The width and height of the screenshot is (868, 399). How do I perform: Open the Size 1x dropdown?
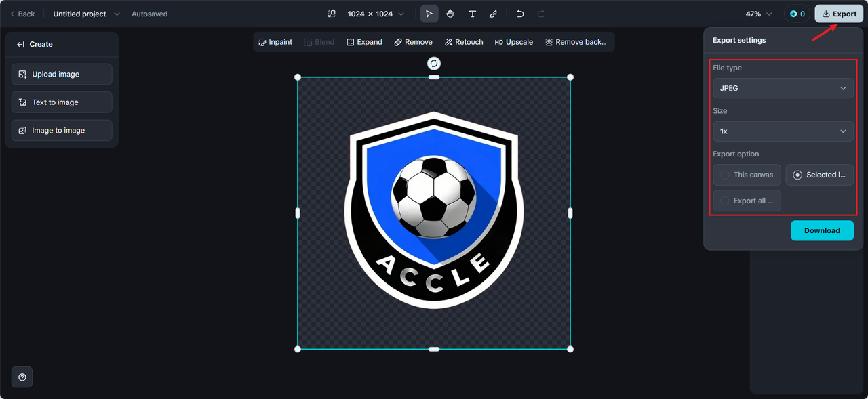point(783,131)
